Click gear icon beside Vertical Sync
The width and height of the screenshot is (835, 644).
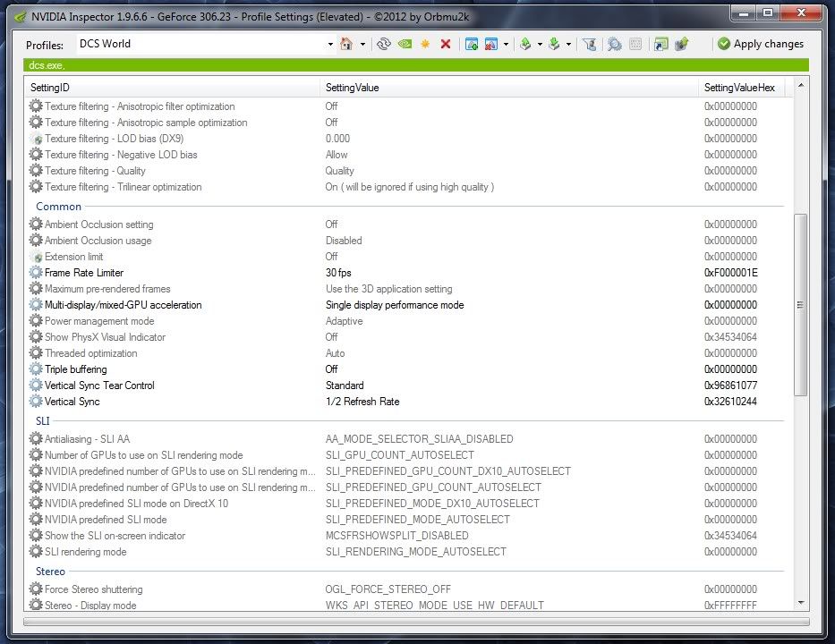pos(36,402)
